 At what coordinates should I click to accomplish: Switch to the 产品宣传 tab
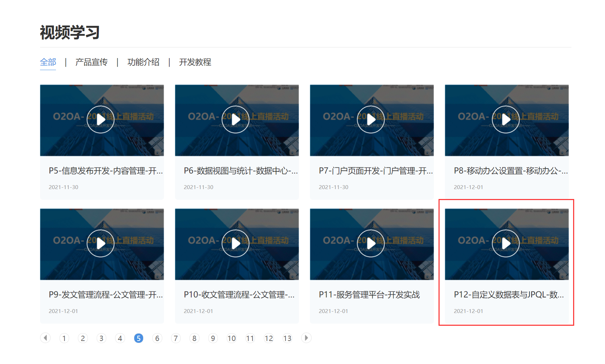point(91,62)
